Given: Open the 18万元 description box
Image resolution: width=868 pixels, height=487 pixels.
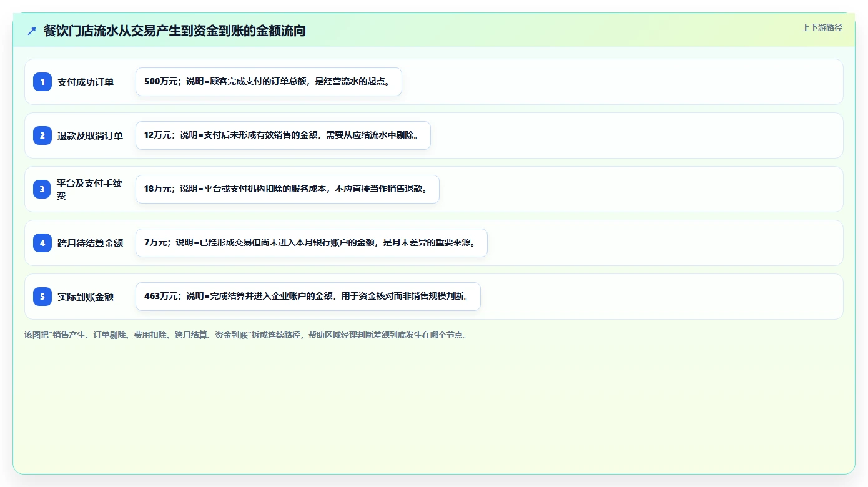Looking at the screenshot, I should coord(287,189).
